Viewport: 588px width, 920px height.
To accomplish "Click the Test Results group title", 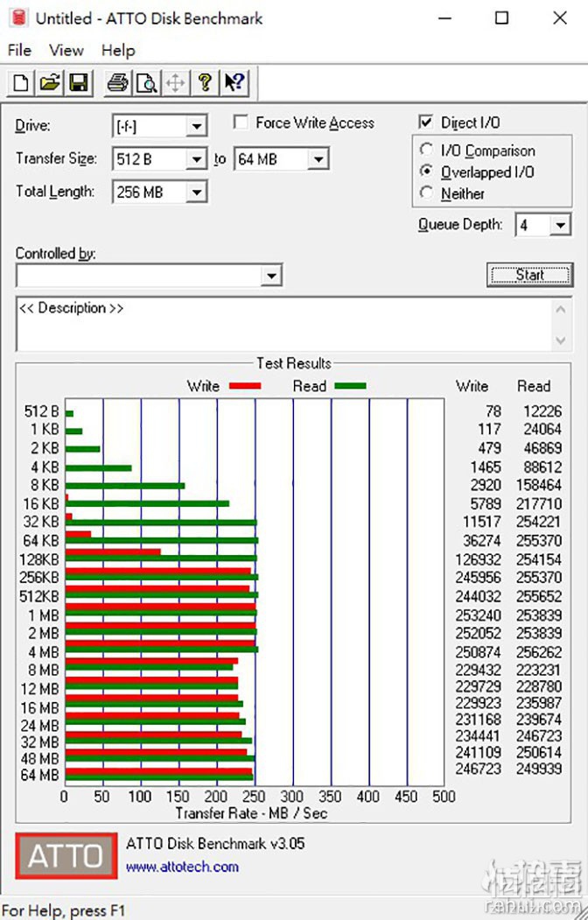I will pos(294,363).
